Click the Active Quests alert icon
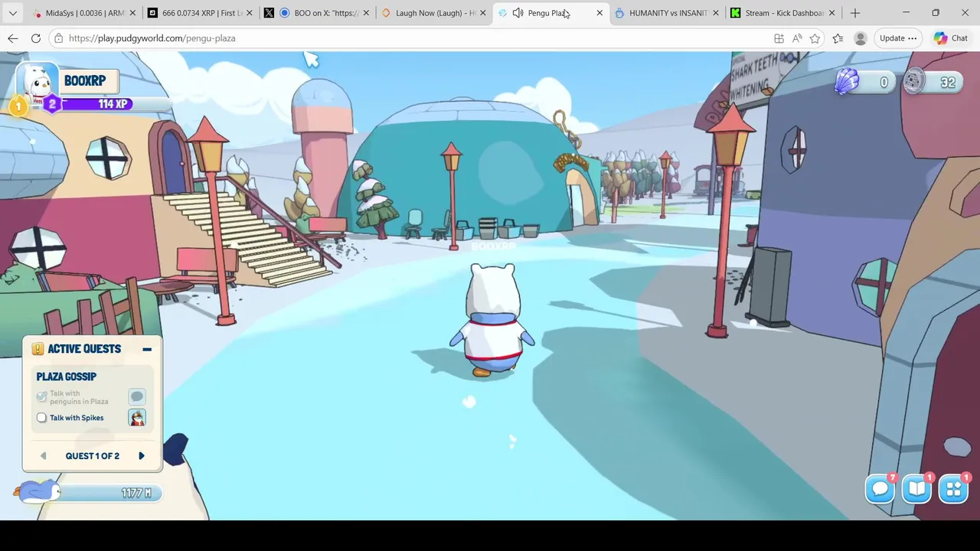 tap(38, 349)
